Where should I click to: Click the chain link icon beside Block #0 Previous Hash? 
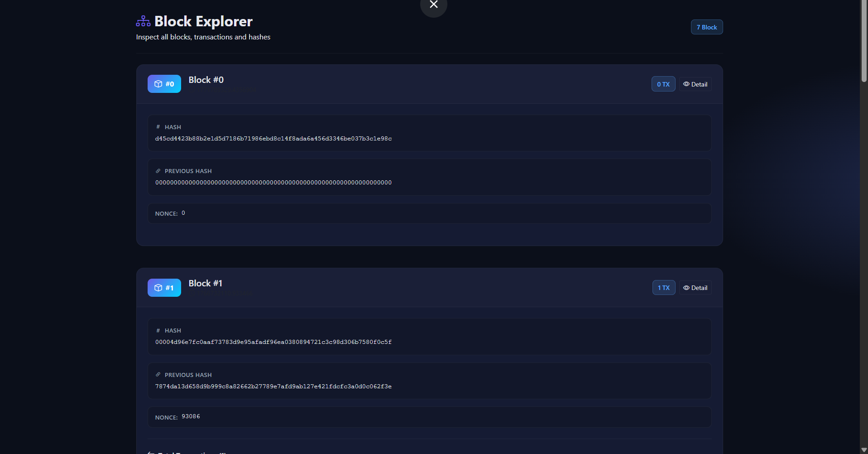(158, 170)
